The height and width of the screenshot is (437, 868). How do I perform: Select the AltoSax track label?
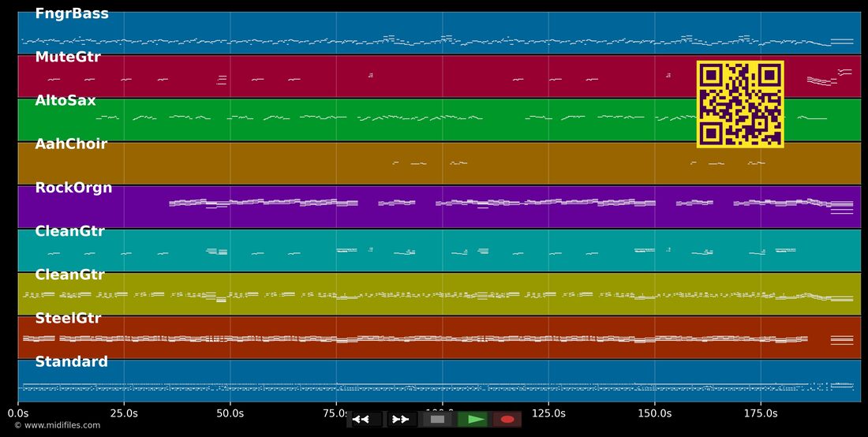[x=65, y=101]
